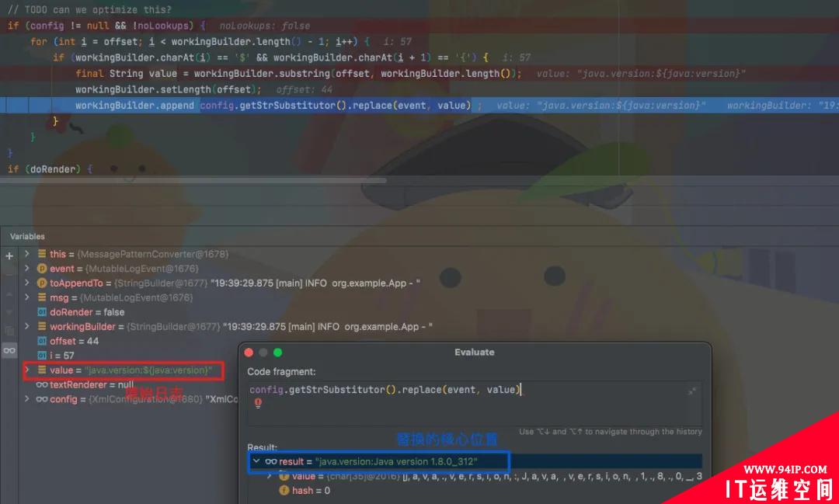Click the glasses icon beside result
839x504 pixels.
pyautogui.click(x=271, y=461)
